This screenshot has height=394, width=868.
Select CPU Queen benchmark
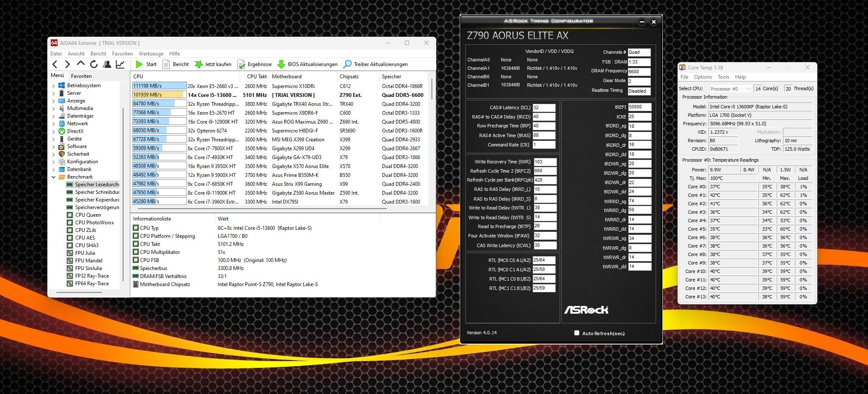coord(84,215)
